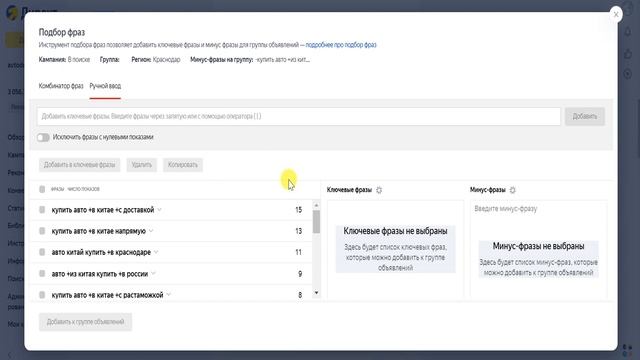Expand the arrow next to купить авто +в китае +с доставкой

(x=160, y=210)
